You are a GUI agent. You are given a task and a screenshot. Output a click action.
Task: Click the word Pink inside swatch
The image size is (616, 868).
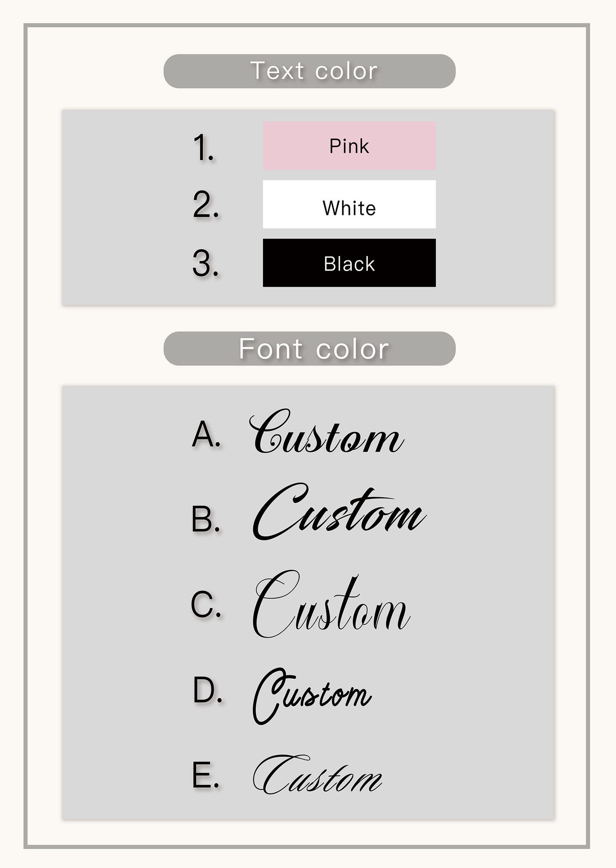point(349,147)
